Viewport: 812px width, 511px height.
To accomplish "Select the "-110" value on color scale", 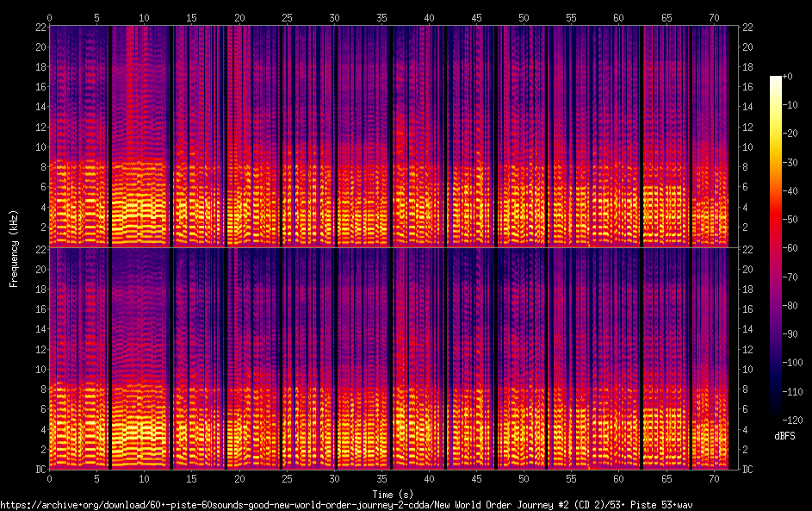I will pyautogui.click(x=792, y=392).
